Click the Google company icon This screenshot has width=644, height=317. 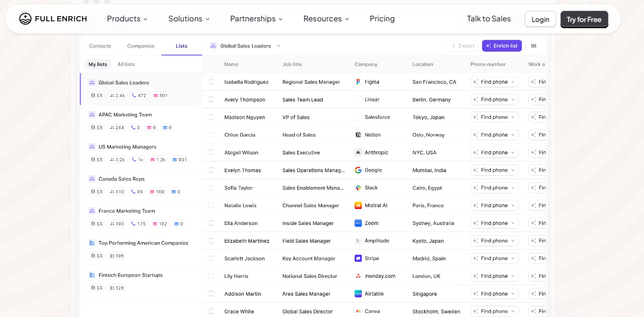(x=358, y=170)
